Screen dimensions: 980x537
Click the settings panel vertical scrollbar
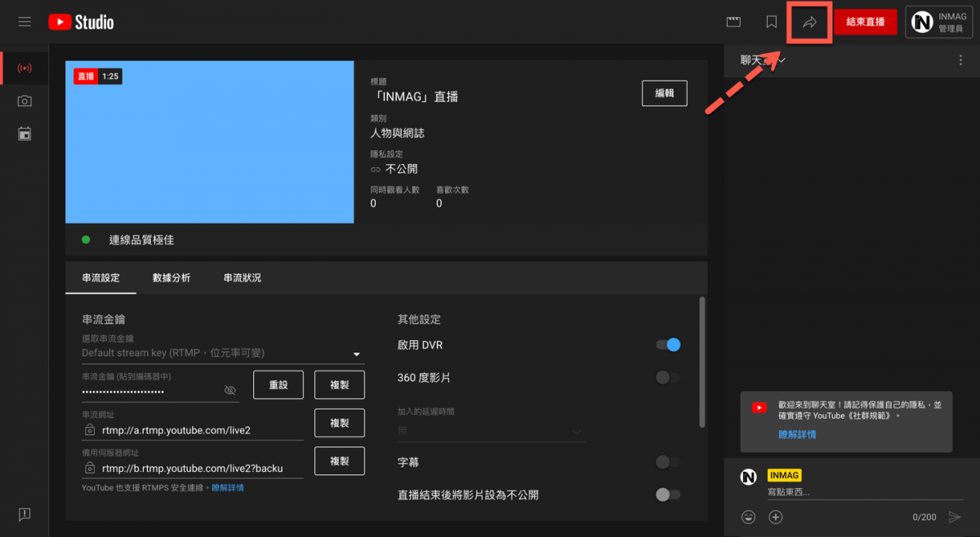point(702,362)
